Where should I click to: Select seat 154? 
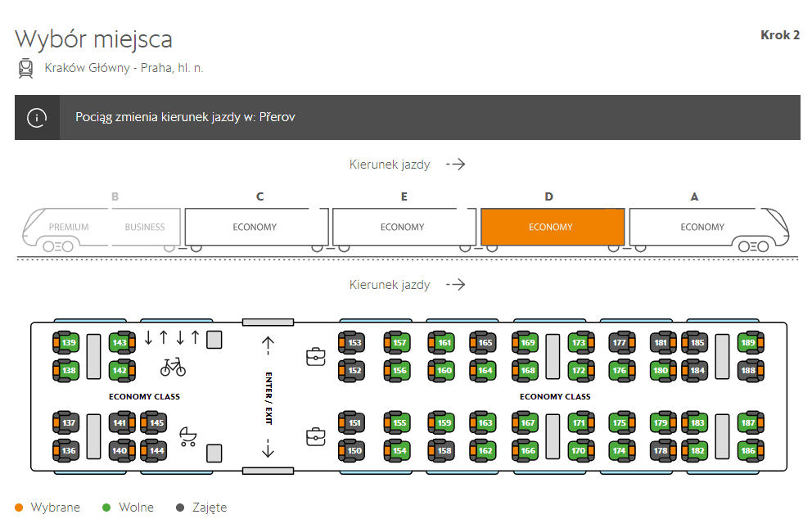click(x=397, y=450)
